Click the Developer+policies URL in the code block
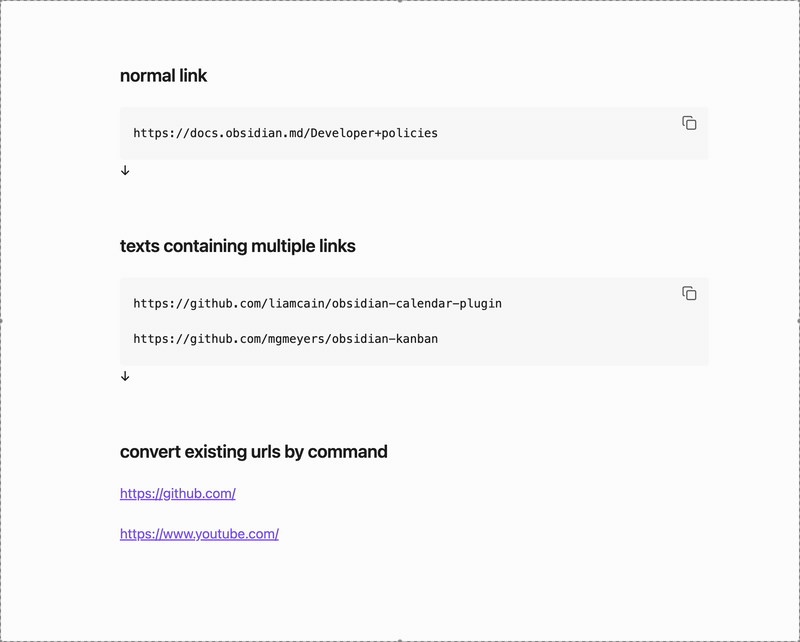The image size is (800, 642). click(x=285, y=133)
